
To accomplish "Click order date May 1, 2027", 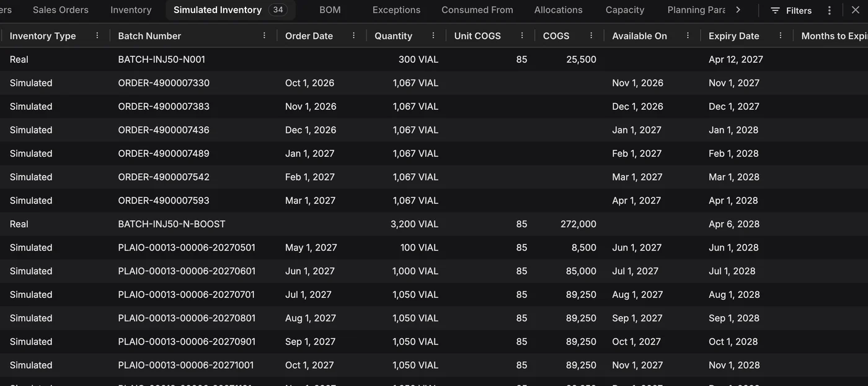I will 311,248.
